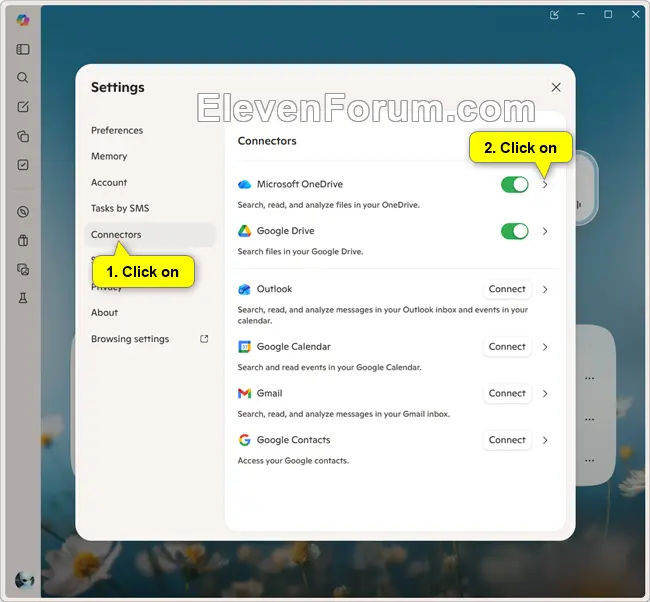650x602 pixels.
Task: Click the Google Drive triangle icon
Action: tap(245, 231)
